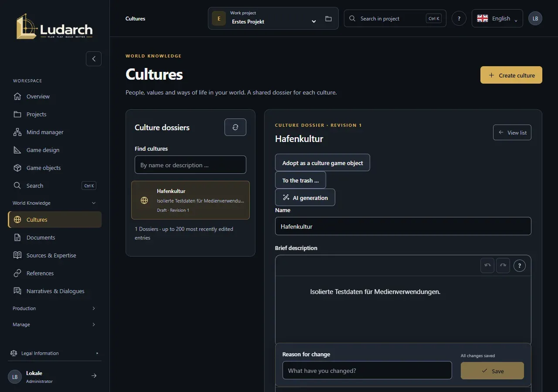Click the E project badge icon

point(219,19)
